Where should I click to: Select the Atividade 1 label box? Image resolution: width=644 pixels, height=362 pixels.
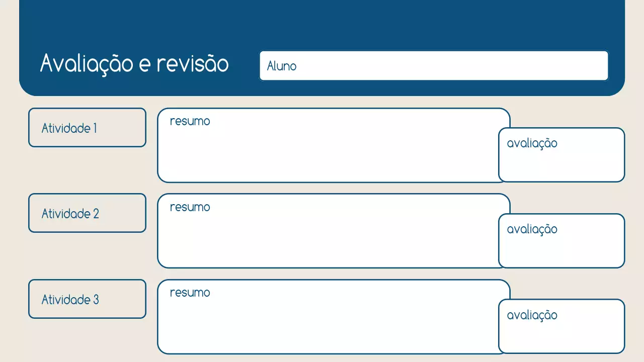pos(87,128)
